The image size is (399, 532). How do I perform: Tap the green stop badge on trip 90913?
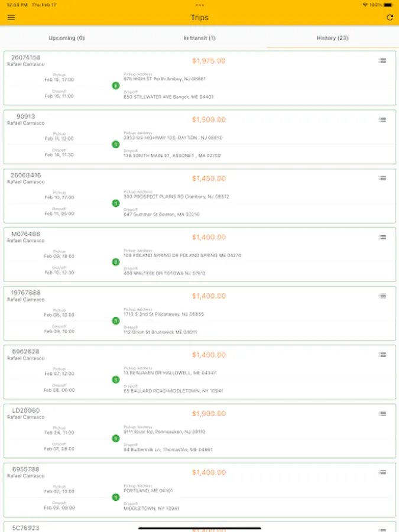116,144
